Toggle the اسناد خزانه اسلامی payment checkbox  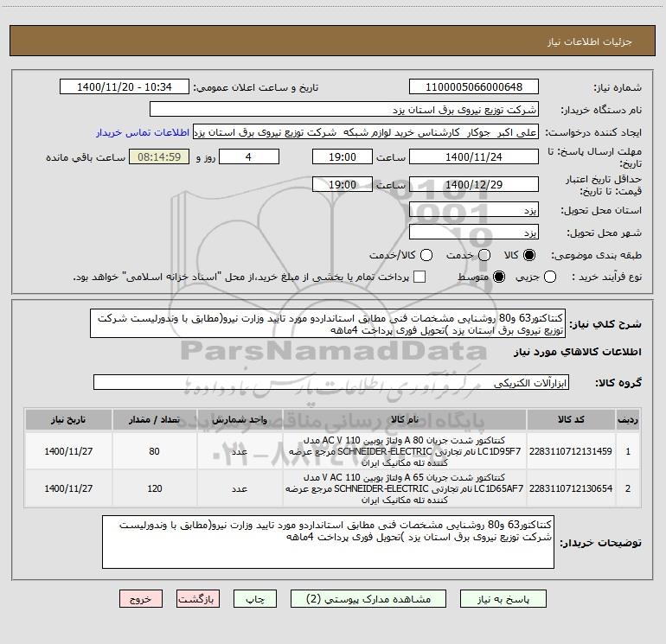point(419,277)
